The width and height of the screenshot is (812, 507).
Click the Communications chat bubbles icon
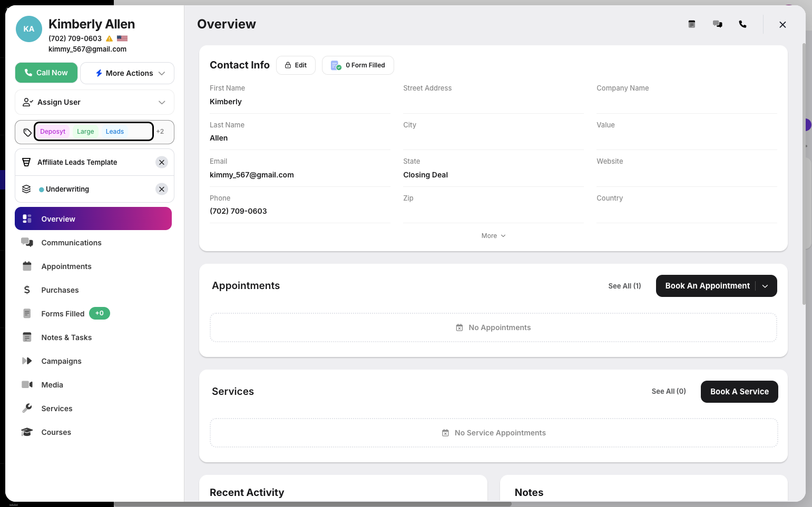(27, 242)
